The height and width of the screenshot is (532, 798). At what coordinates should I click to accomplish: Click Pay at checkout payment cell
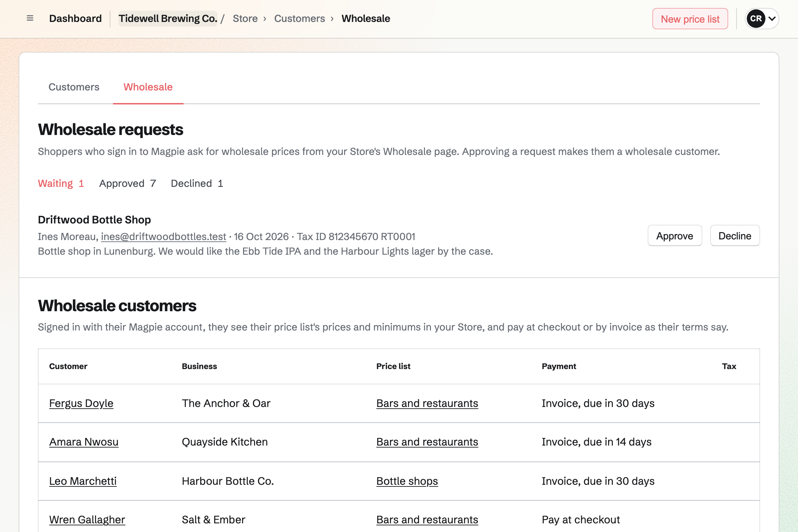581,520
